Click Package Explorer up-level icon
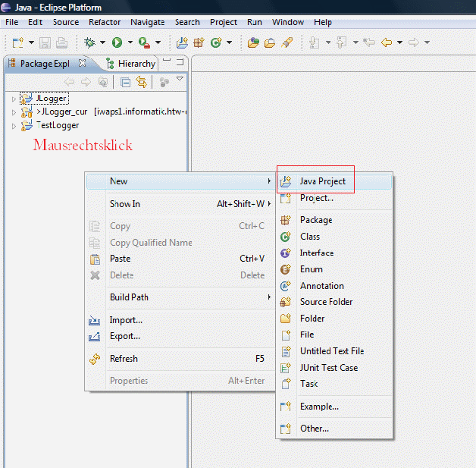The width and height of the screenshot is (476, 468). point(103,82)
